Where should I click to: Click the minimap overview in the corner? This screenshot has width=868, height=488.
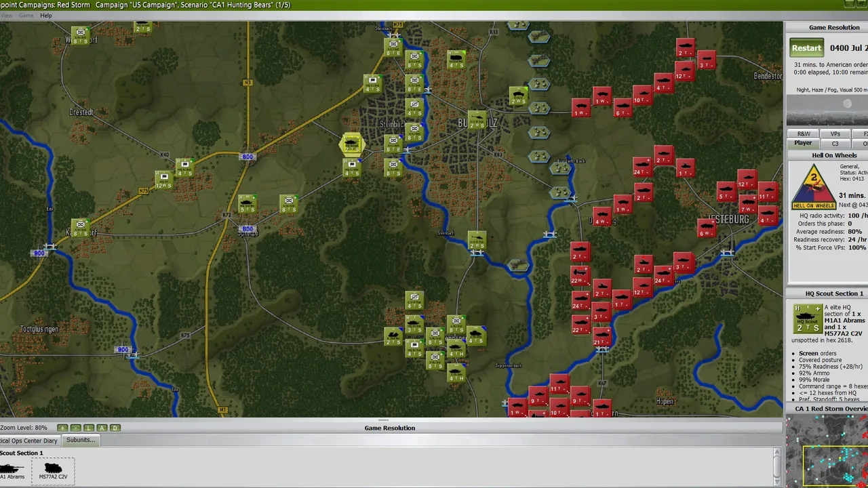[826, 451]
